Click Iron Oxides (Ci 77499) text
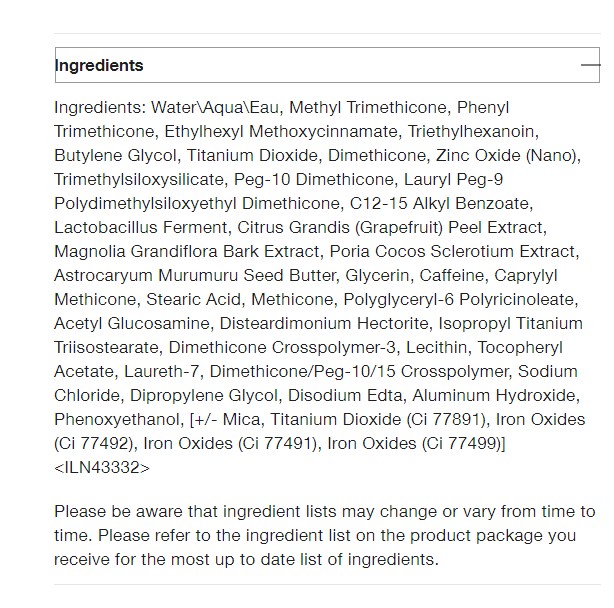 click(x=415, y=444)
